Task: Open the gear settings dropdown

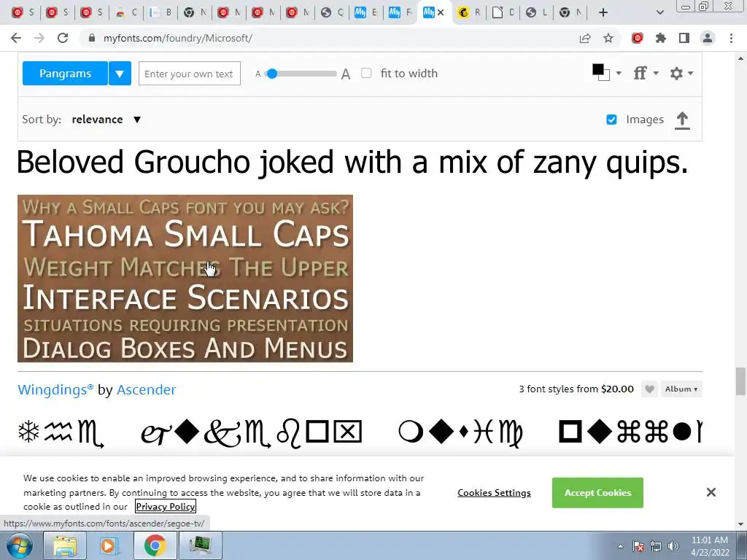Action: 681,73
